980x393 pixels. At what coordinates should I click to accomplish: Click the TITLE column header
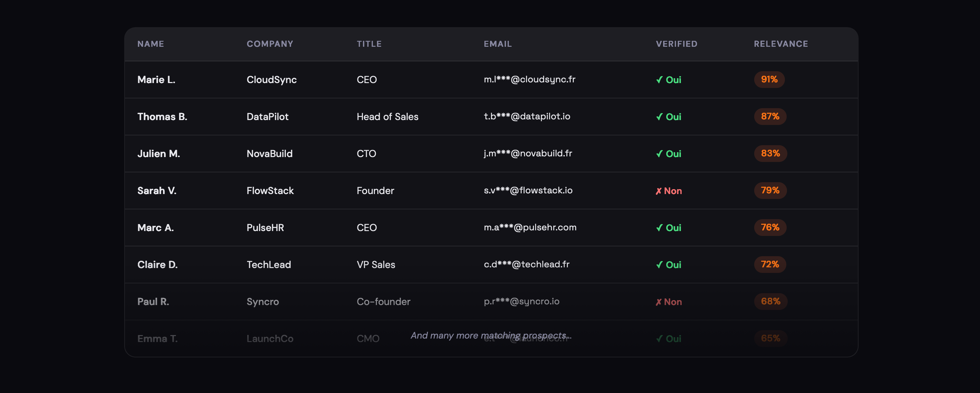click(369, 44)
